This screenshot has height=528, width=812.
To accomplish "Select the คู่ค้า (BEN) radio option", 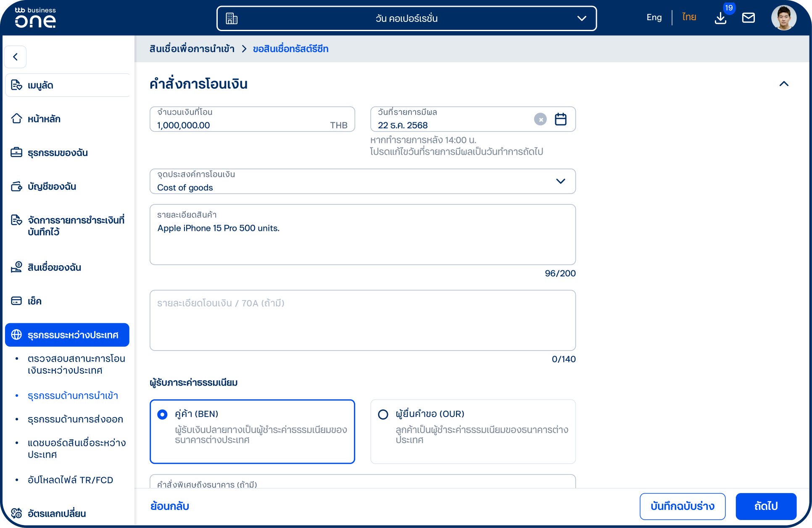I will 162,414.
